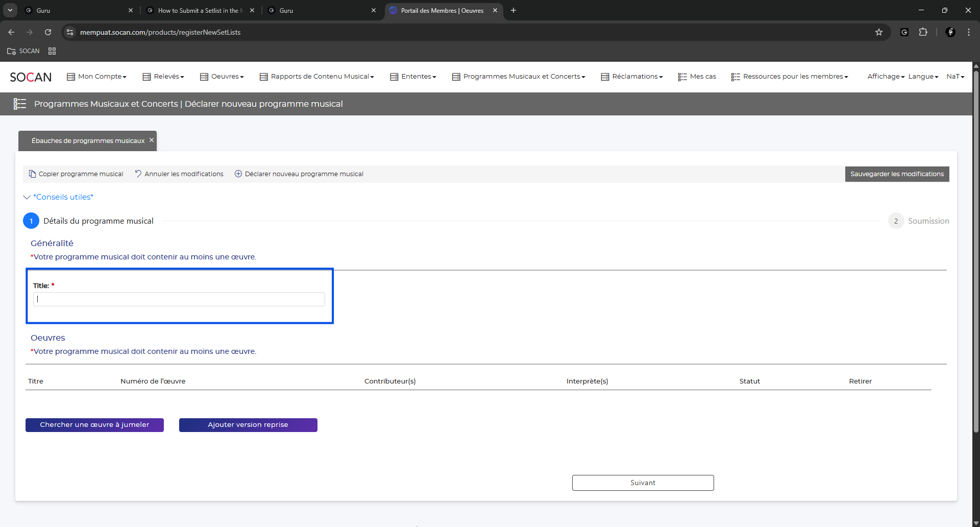Click the Copier programme musical icon
This screenshot has height=527, width=980.
[32, 174]
